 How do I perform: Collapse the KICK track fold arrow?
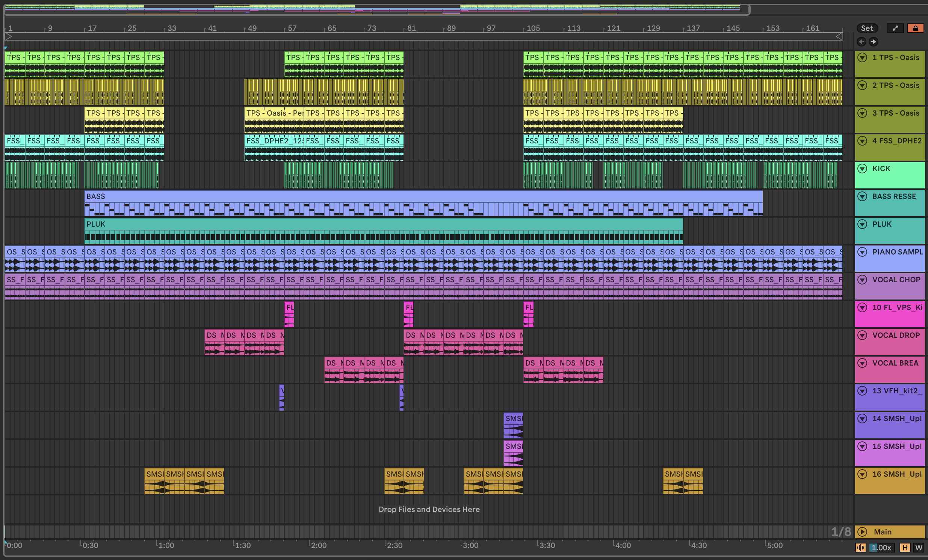pos(862,169)
